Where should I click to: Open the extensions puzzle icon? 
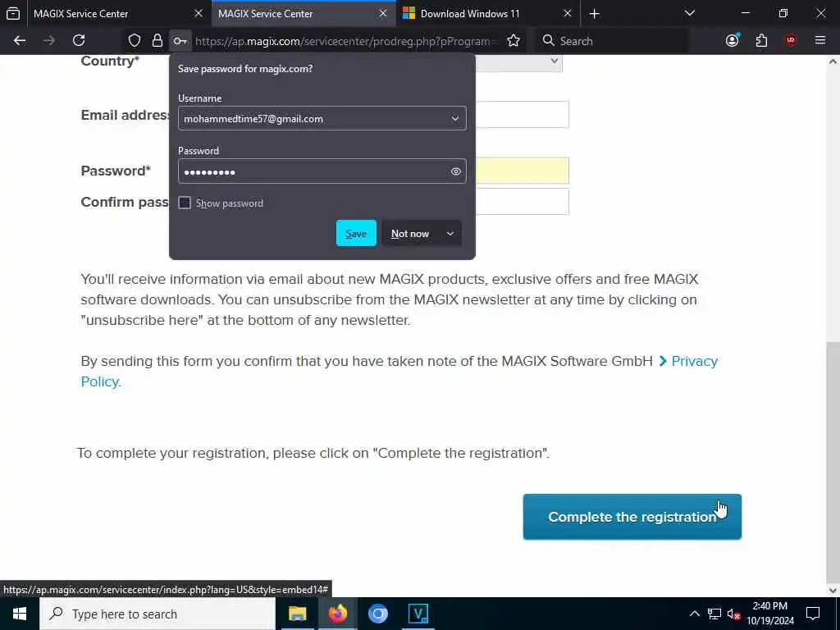[761, 41]
